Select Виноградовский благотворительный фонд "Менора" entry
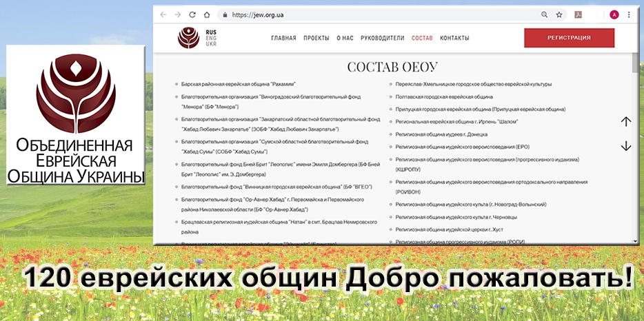644x321 pixels. (x=271, y=102)
